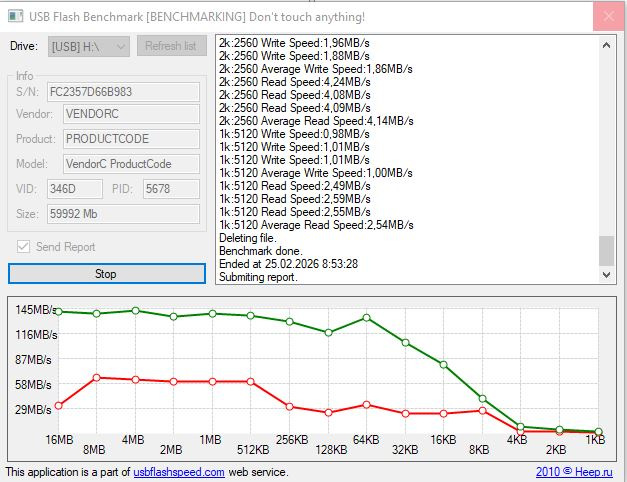Click the log scroll up arrow

pos(606,45)
